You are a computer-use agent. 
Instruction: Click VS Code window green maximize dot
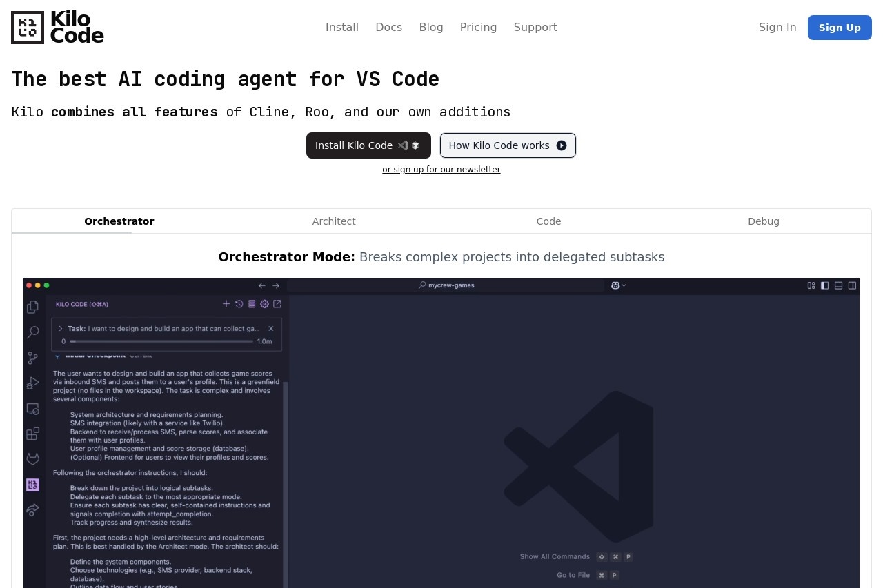[x=47, y=285]
